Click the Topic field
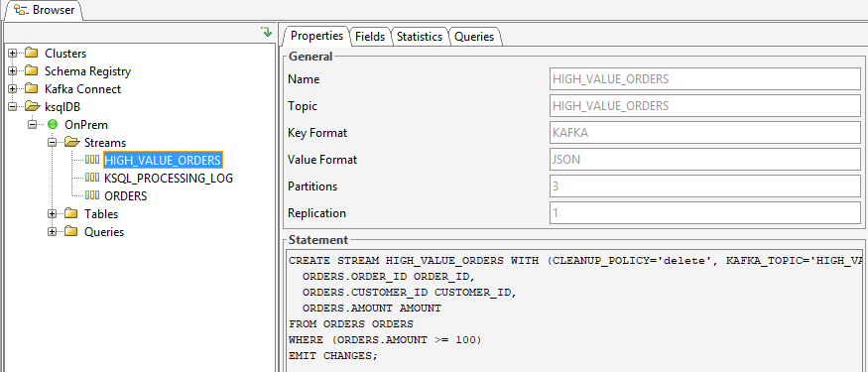 pyautogui.click(x=704, y=106)
